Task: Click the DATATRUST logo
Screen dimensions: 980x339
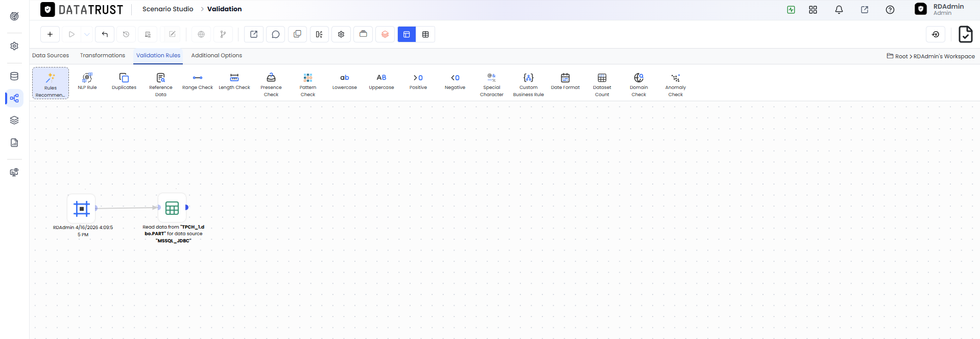Action: tap(82, 9)
